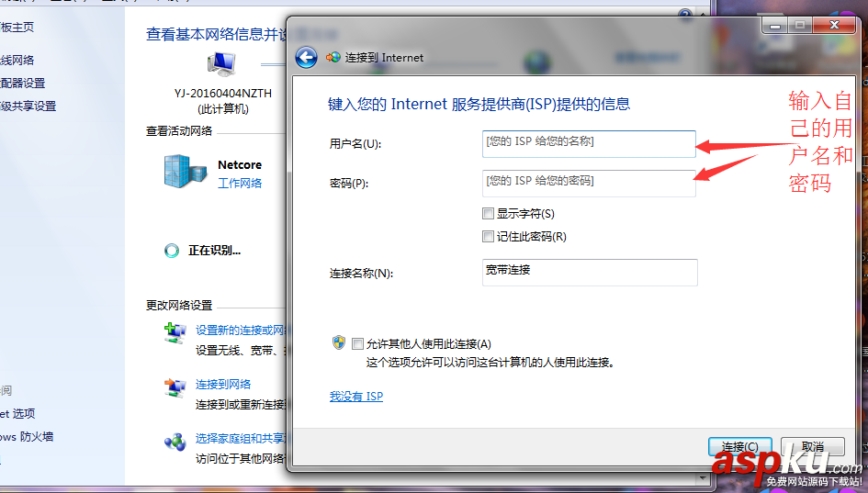Image resolution: width=868 pixels, height=493 pixels.
Task: Click the 用户名(U): label
Action: (355, 144)
